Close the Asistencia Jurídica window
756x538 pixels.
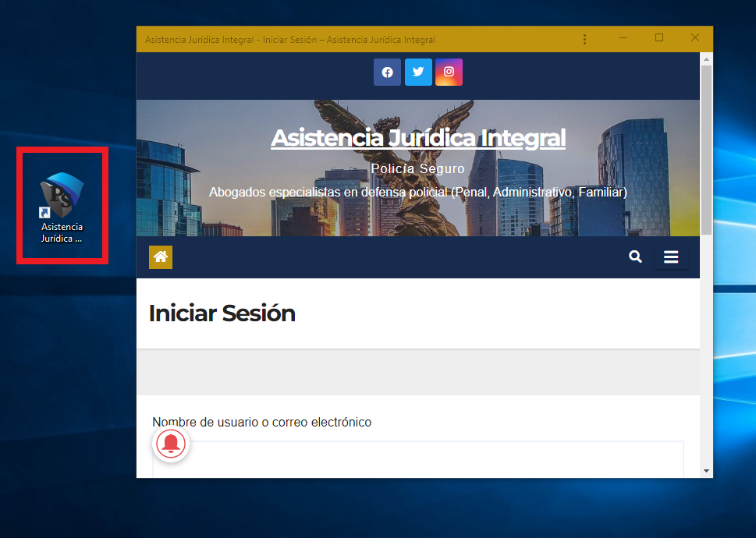[x=695, y=38]
